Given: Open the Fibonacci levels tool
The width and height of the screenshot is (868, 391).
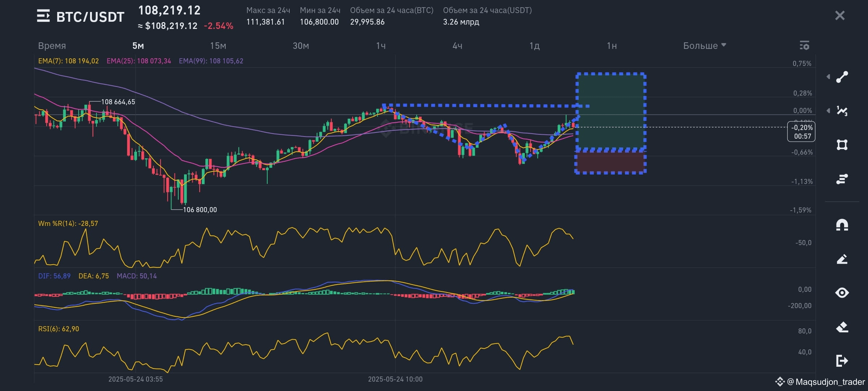Looking at the screenshot, I should click(842, 179).
